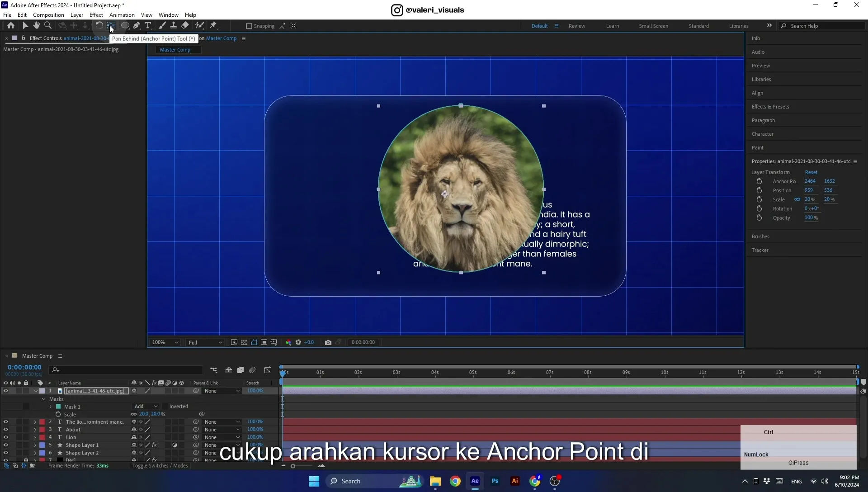
Task: Select the Pen tool
Action: 137,26
